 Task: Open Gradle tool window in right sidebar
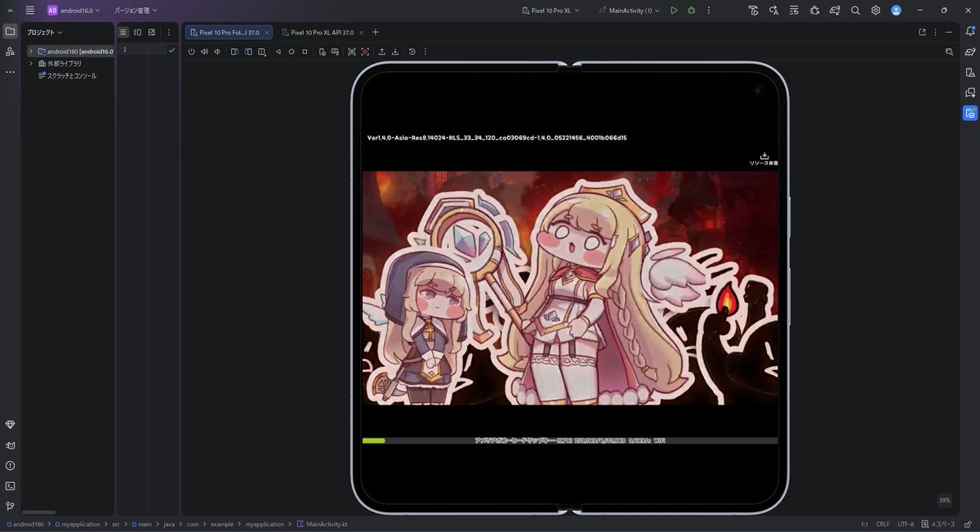pyautogui.click(x=970, y=51)
